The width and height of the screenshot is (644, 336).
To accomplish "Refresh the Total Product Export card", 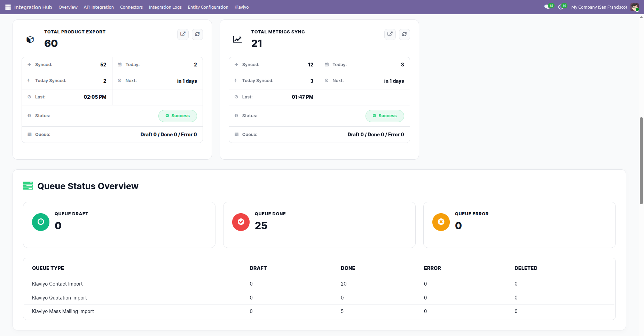I will [x=197, y=34].
